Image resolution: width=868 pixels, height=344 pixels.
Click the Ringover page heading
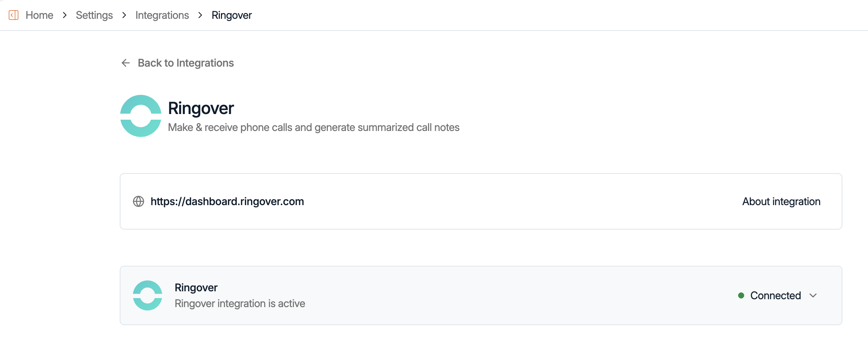click(x=201, y=108)
